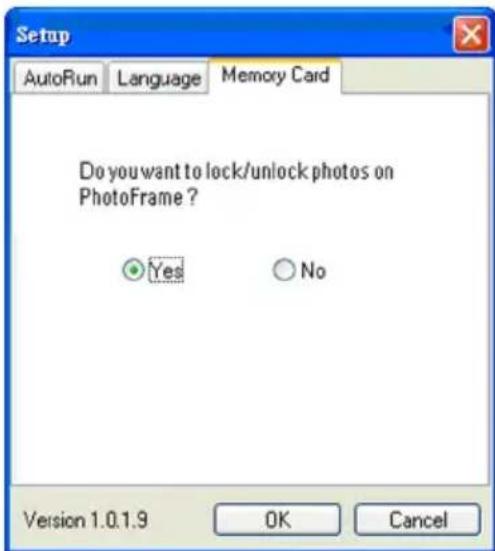Screen dimensions: 495x551
Task: Click gray footer area beside version label
Action: 181,520
